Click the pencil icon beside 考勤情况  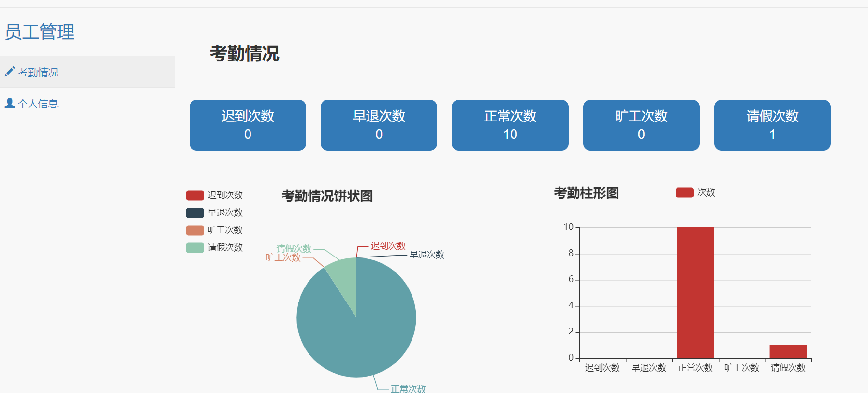pyautogui.click(x=10, y=72)
